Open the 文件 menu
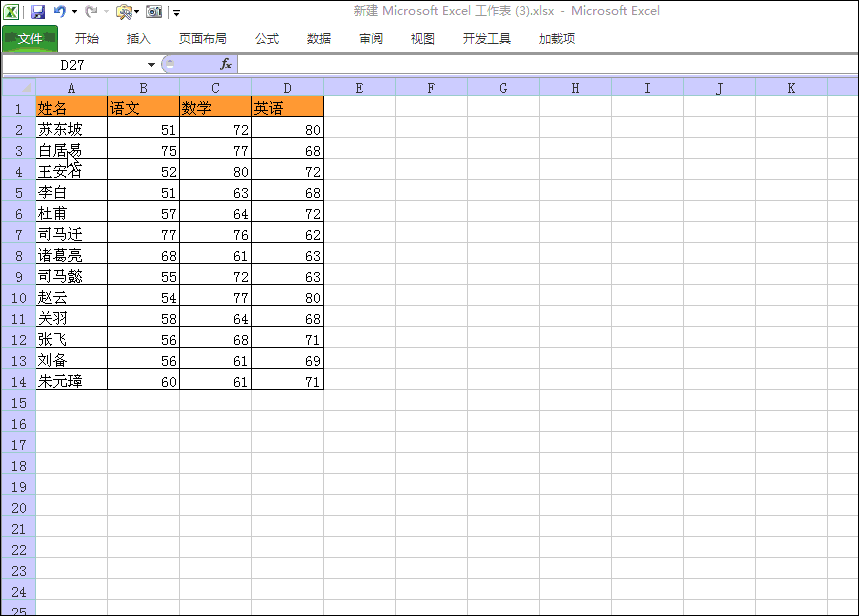The image size is (859, 616). pos(29,39)
